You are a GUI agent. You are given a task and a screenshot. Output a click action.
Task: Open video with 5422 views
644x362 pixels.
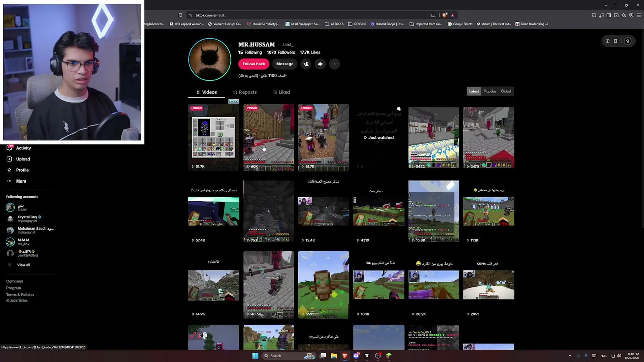(434, 137)
